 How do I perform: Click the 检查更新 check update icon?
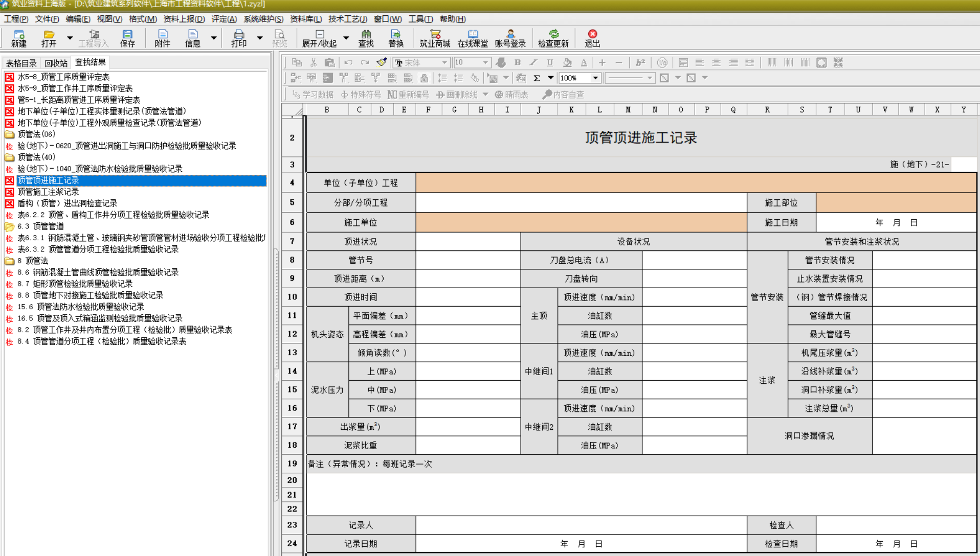553,38
